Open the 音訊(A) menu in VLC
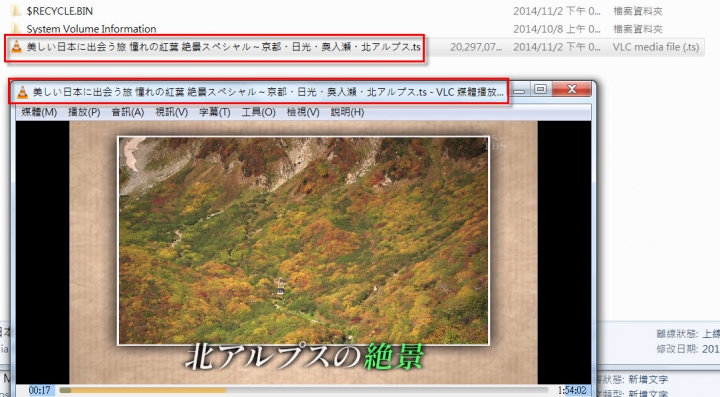Screen dimensions: 720x397 tap(128, 112)
